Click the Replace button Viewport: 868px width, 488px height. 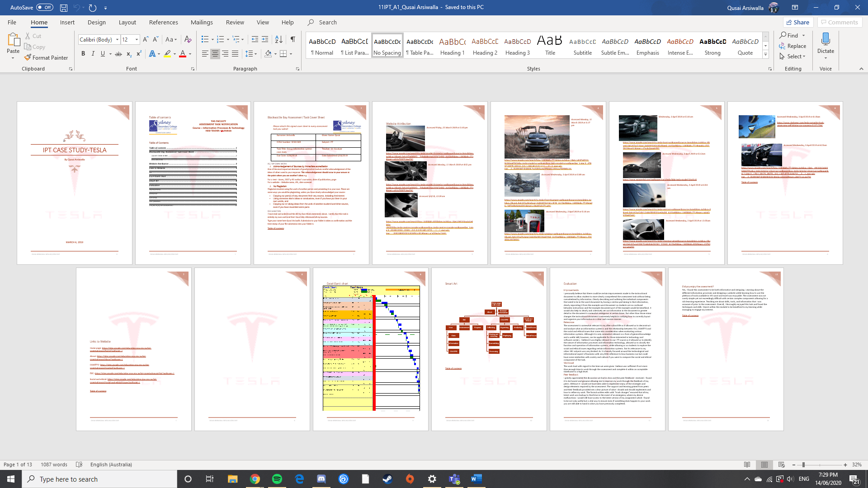pos(793,46)
